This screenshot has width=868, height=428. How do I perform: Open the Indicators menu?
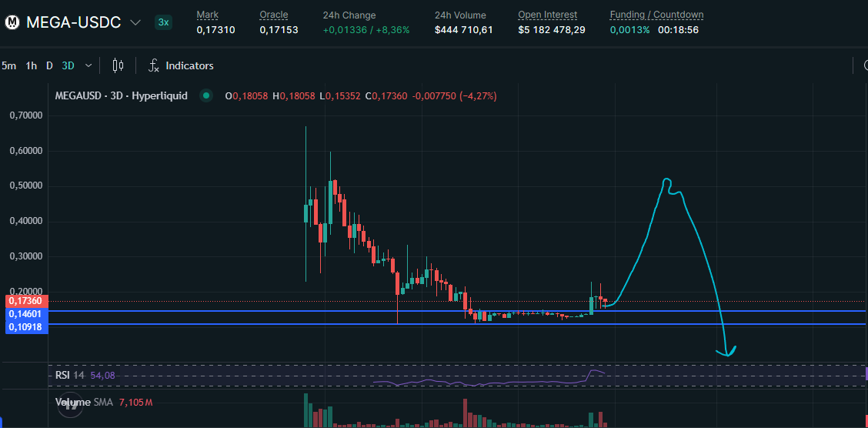click(x=190, y=66)
